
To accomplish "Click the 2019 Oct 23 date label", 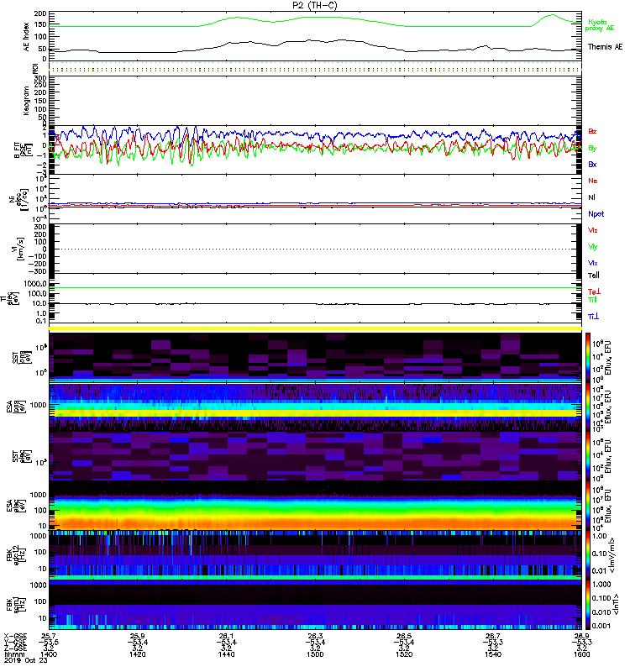I will click(x=25, y=660).
